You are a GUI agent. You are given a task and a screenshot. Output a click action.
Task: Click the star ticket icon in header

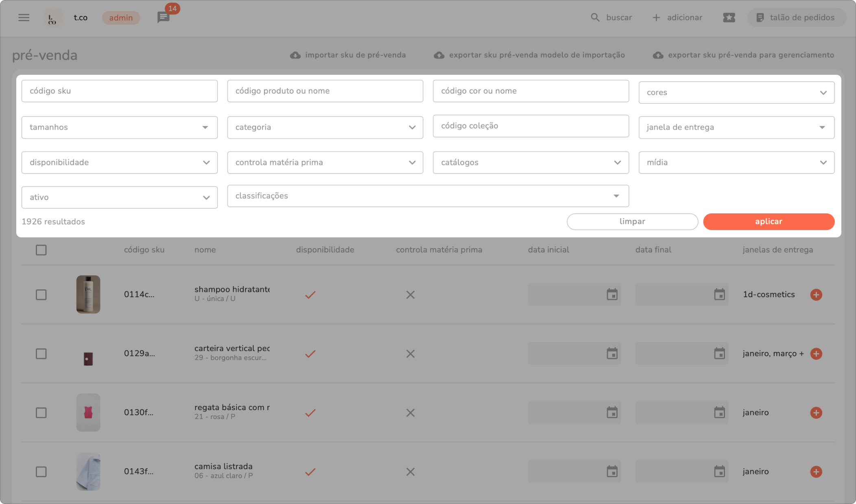pos(729,17)
